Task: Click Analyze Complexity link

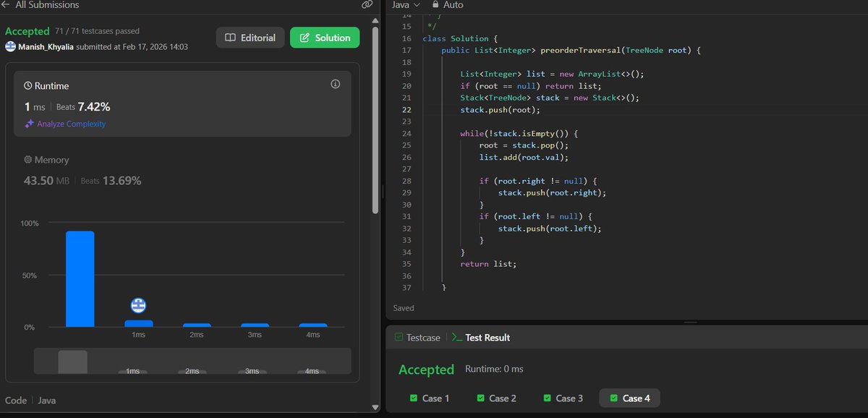Action: tap(72, 124)
